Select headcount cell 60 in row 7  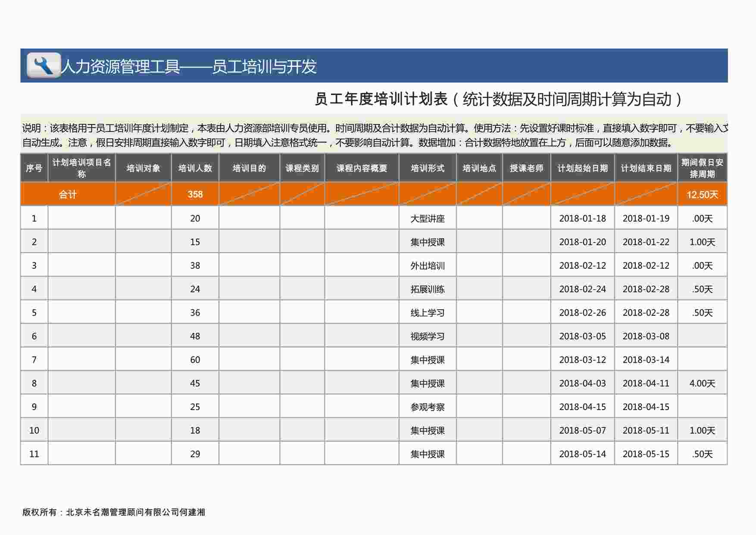195,359
